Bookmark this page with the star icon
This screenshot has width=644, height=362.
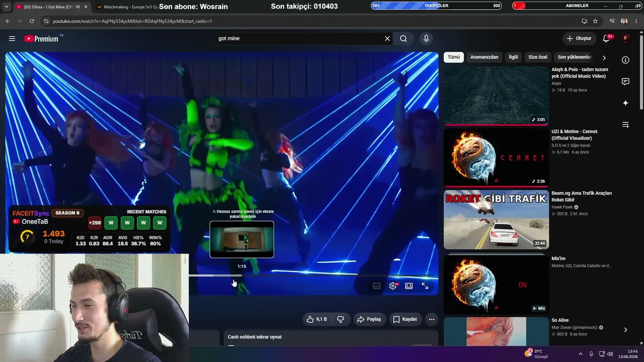tap(595, 21)
